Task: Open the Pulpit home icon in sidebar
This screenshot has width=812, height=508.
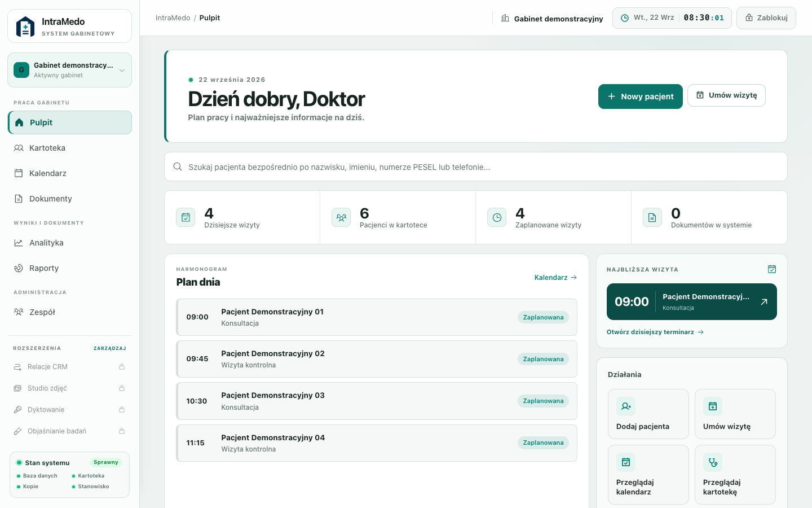Action: (19, 122)
